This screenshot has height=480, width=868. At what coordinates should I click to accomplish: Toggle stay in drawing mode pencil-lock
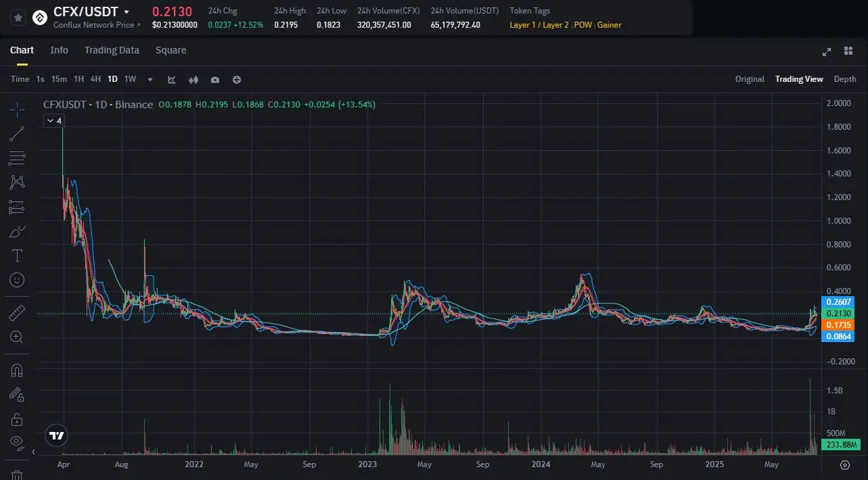17,394
